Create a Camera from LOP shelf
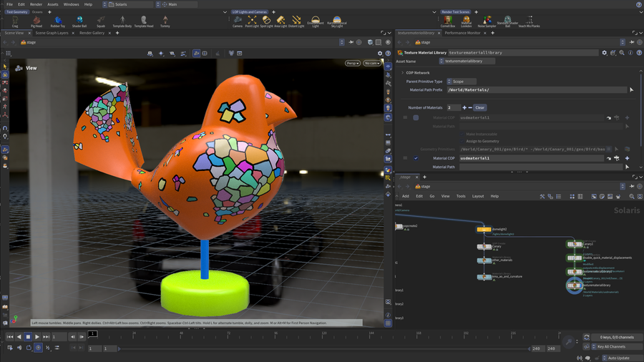This screenshot has width=644, height=362. click(x=238, y=21)
